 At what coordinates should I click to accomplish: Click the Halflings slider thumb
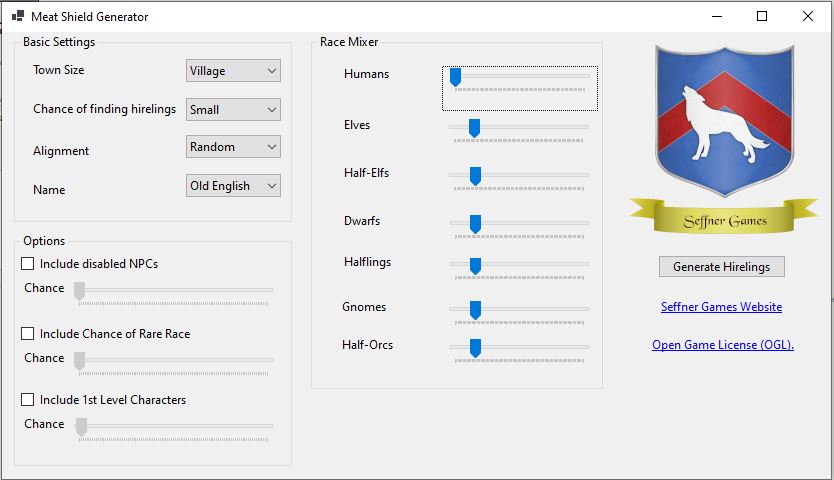click(476, 266)
